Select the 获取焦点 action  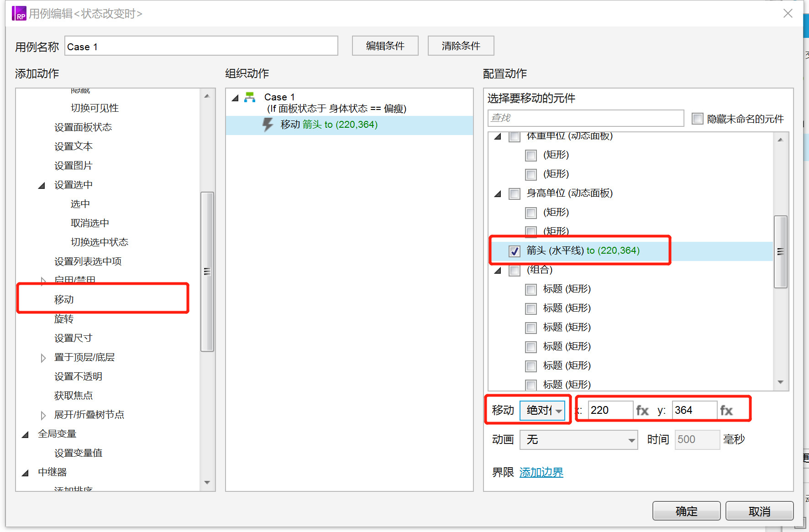tap(74, 396)
